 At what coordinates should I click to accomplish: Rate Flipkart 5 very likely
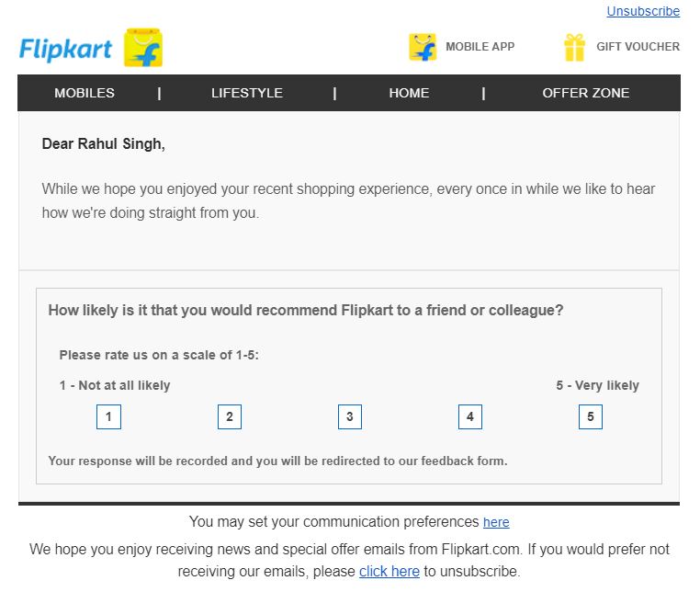pos(590,416)
